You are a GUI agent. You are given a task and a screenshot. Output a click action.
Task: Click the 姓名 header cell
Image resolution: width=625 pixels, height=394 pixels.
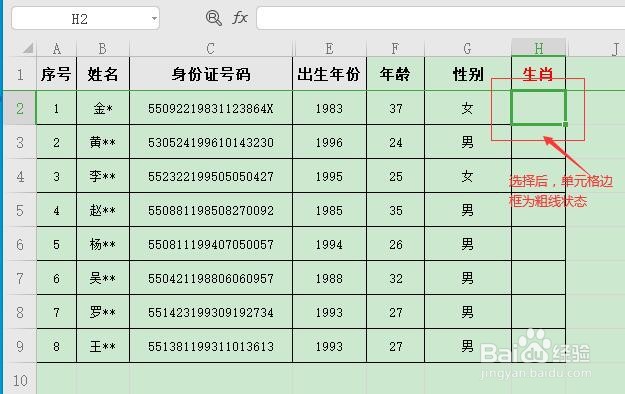[103, 74]
